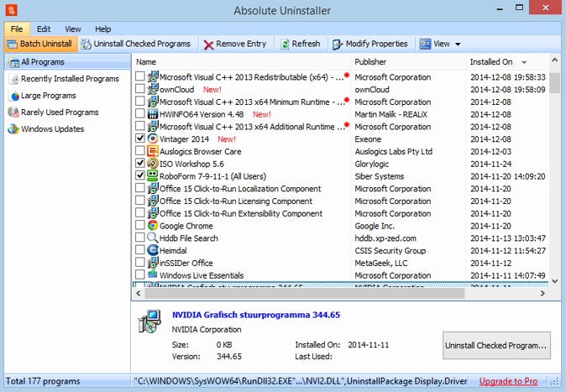Click the Batch Uninstall toolbar icon
Screen dimensions: 566x392
click(13, 44)
